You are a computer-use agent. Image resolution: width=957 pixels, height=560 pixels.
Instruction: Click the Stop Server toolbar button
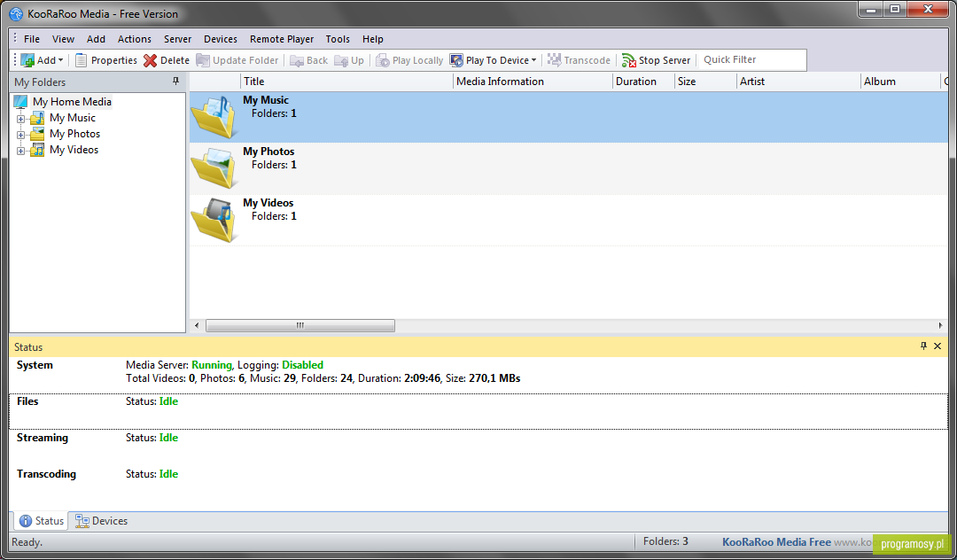point(656,60)
